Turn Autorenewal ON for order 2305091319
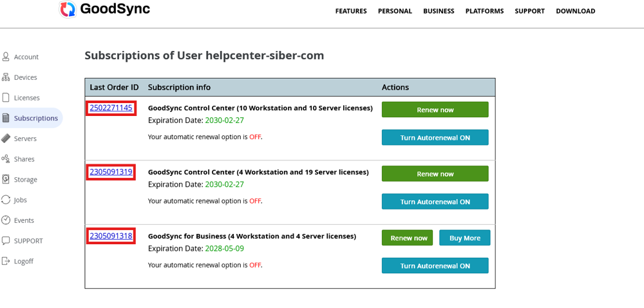 point(435,202)
